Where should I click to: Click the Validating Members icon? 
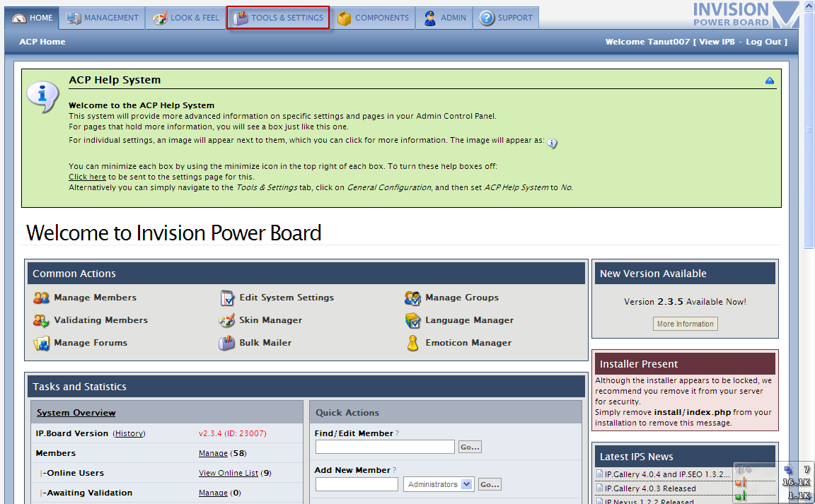point(41,321)
